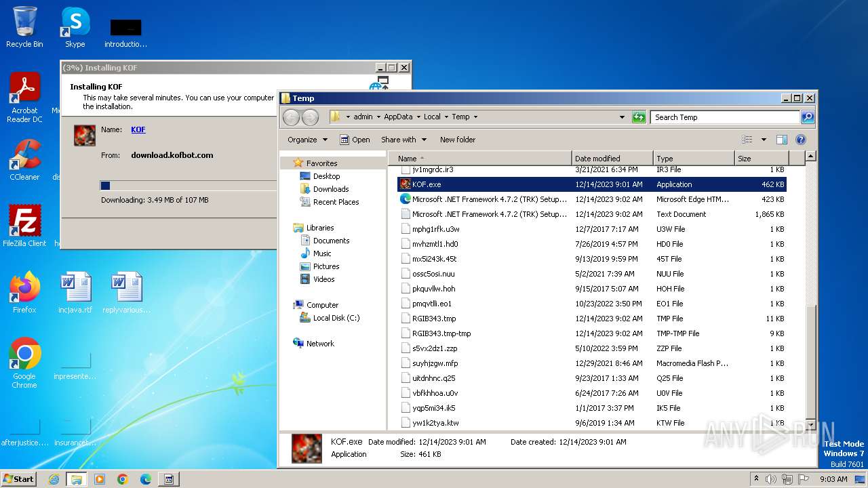Open Explorer Help question mark icon
868x488 pixels.
click(x=800, y=140)
